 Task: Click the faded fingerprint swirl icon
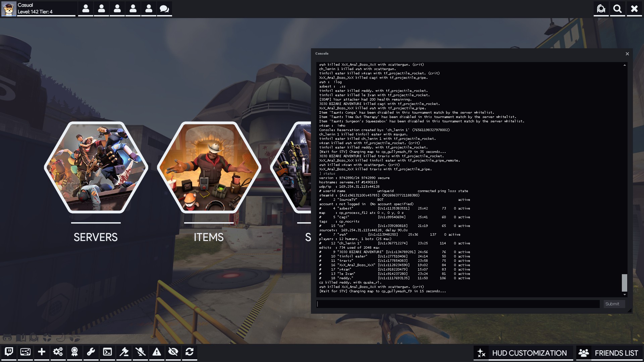74,338
